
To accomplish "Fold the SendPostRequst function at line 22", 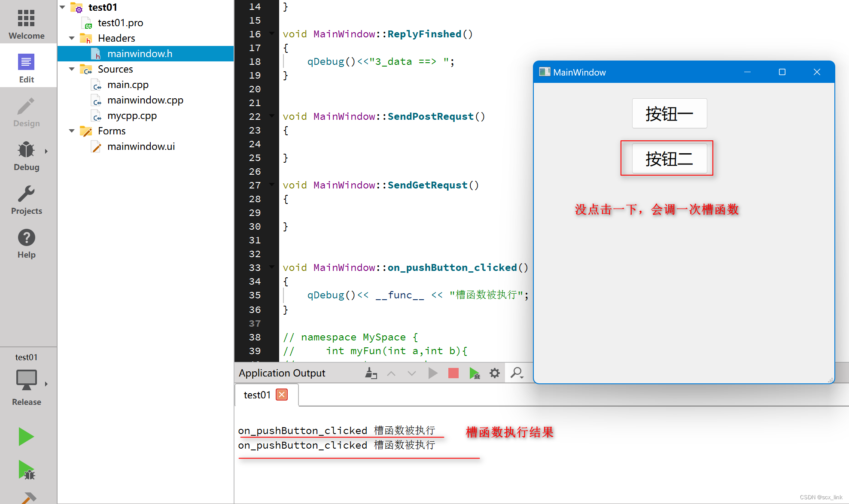I will 272,116.
